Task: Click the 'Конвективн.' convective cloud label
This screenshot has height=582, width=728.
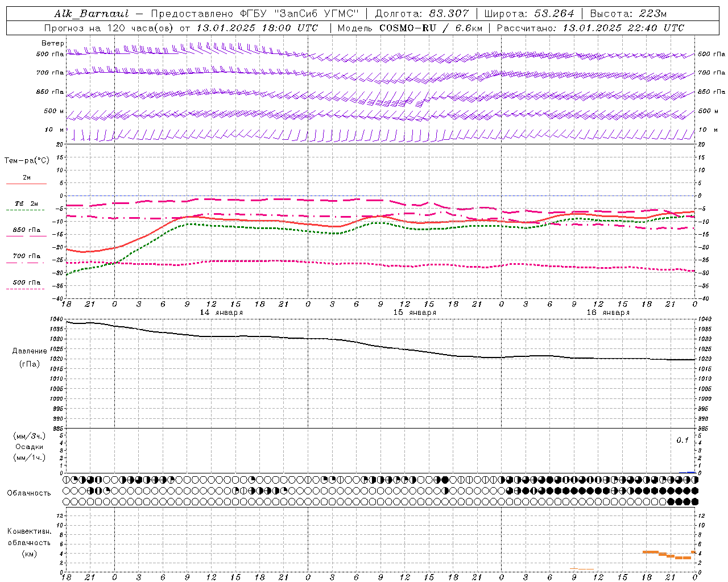Action: pyautogui.click(x=30, y=531)
